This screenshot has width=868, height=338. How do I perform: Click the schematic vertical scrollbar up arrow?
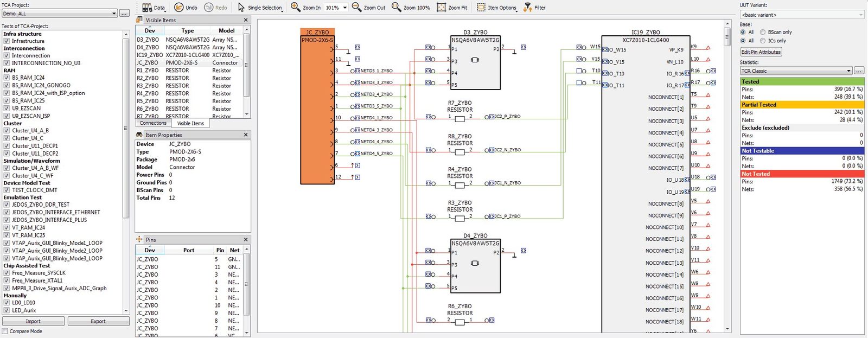pos(727,23)
